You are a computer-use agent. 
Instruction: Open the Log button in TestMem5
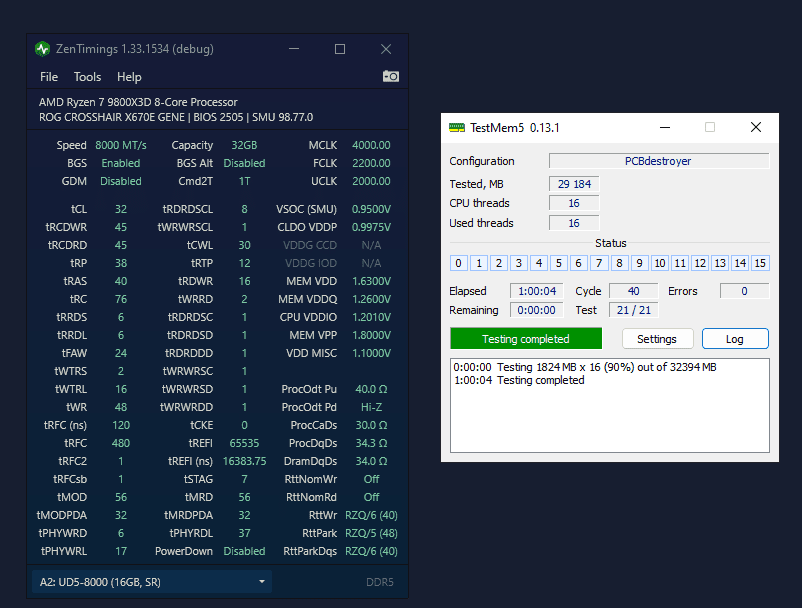[x=735, y=339]
